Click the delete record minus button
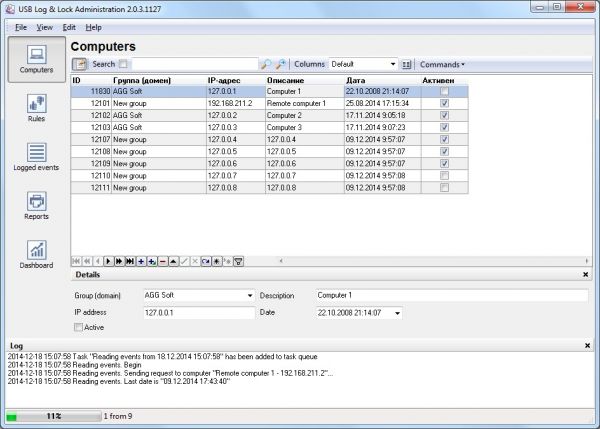This screenshot has height=429, width=600. pos(162,260)
